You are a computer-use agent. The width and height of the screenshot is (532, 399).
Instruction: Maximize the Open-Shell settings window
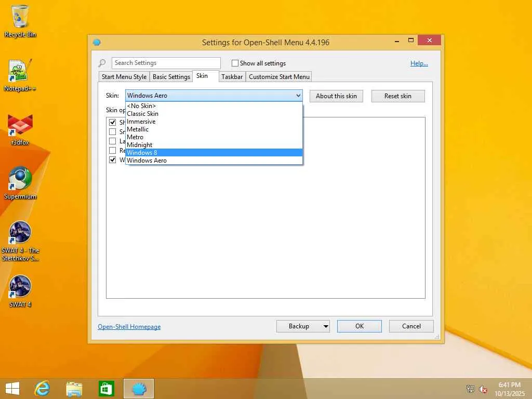pyautogui.click(x=411, y=41)
